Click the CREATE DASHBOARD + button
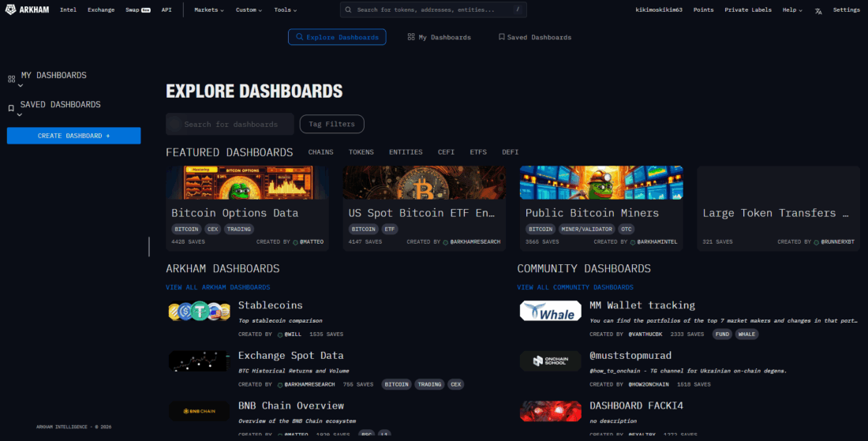Image resolution: width=868 pixels, height=441 pixels. 73,136
